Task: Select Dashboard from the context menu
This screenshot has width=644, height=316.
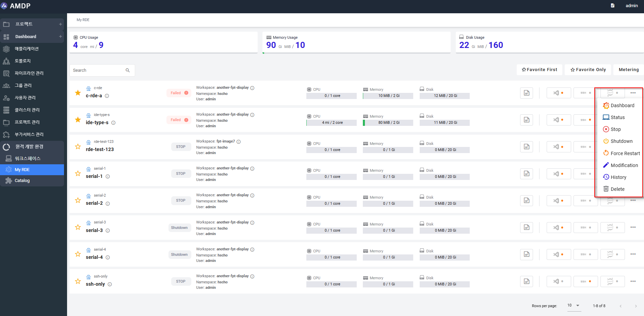Action: tap(619, 105)
